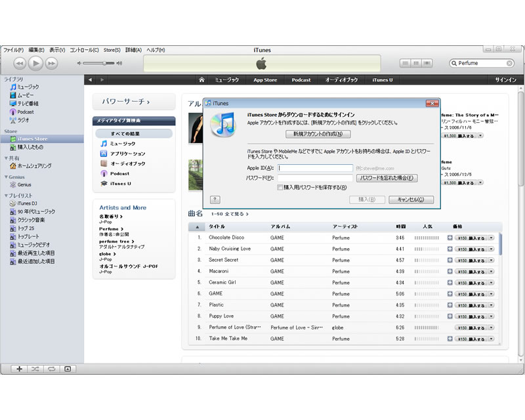525x420 pixels.
Task: Click the help question mark button
Action: [215, 199]
